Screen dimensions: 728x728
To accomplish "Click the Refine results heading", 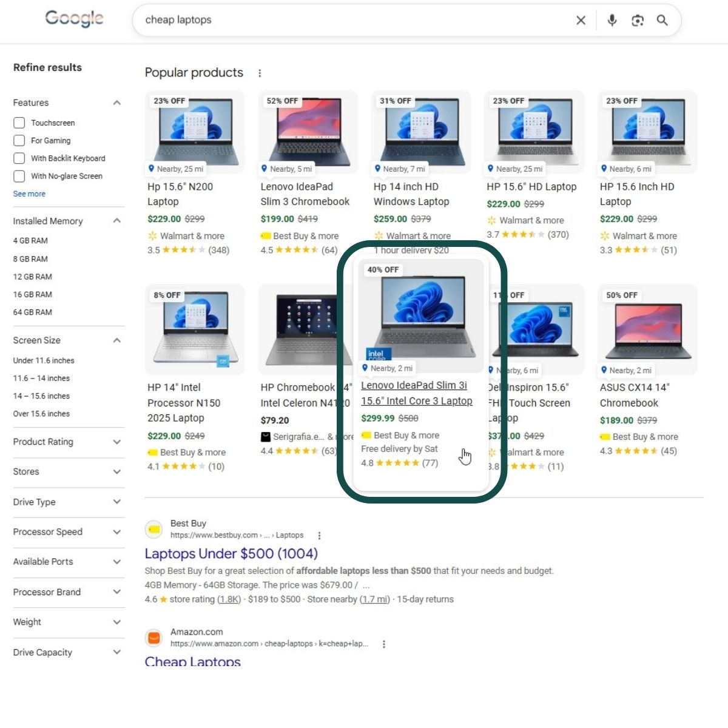I will coord(47,67).
